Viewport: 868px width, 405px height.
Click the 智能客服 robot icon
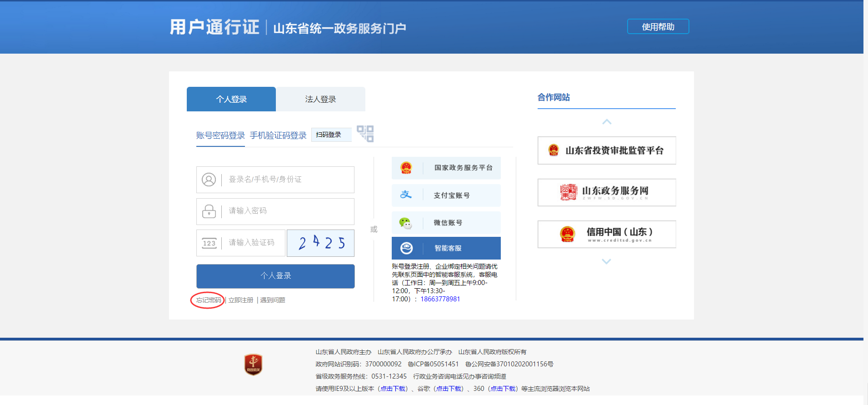point(406,248)
